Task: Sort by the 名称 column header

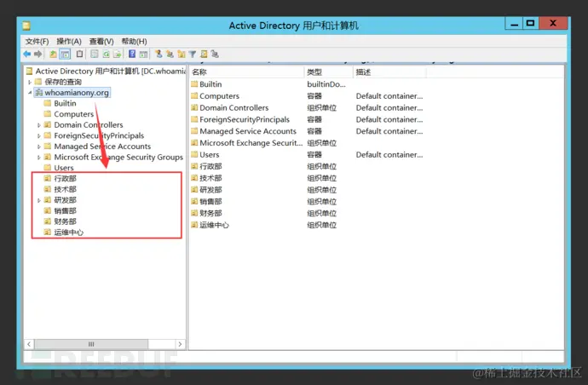Action: pos(247,72)
